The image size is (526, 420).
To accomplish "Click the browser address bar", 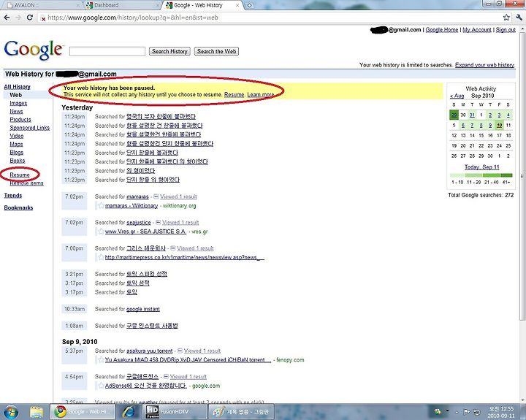I will pyautogui.click(x=270, y=18).
